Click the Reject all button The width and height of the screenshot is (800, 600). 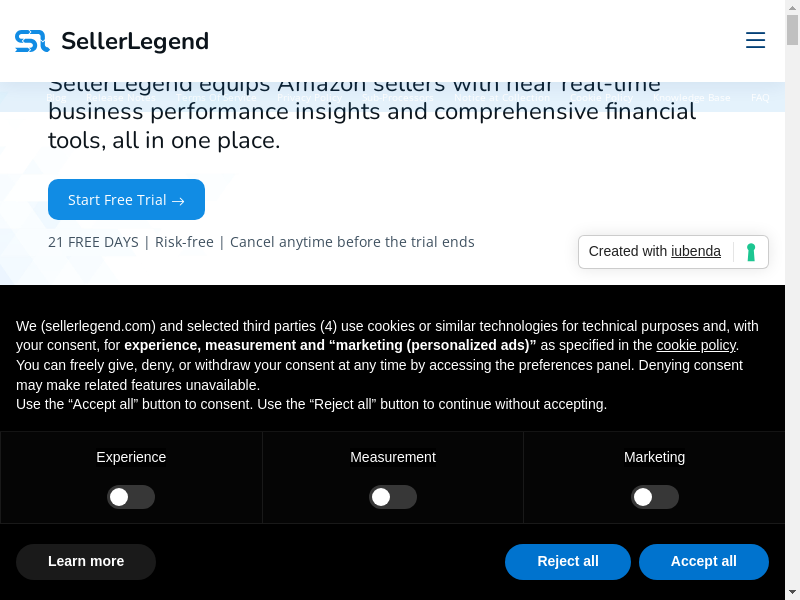[x=568, y=562]
